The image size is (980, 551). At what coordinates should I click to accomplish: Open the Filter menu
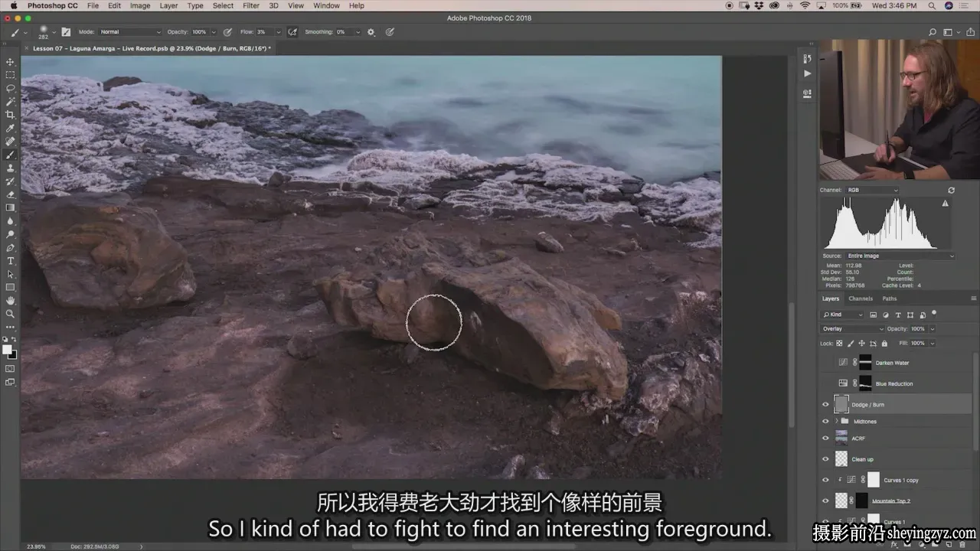point(251,5)
